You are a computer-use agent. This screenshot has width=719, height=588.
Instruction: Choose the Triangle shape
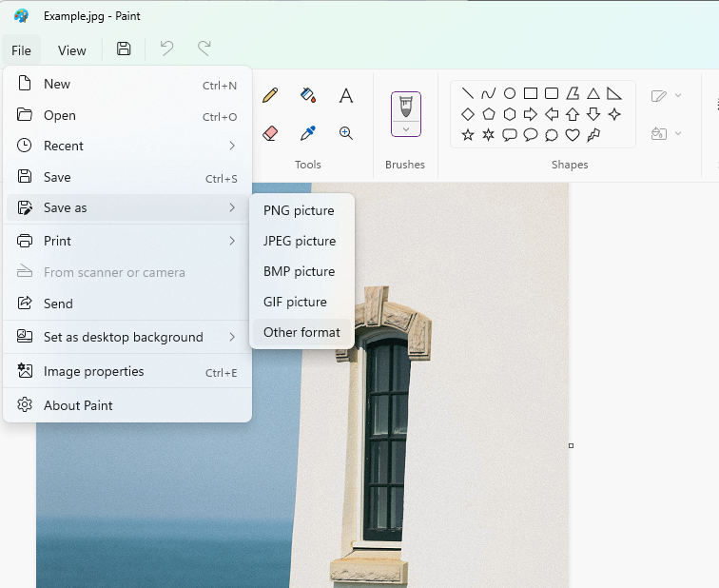(x=593, y=93)
